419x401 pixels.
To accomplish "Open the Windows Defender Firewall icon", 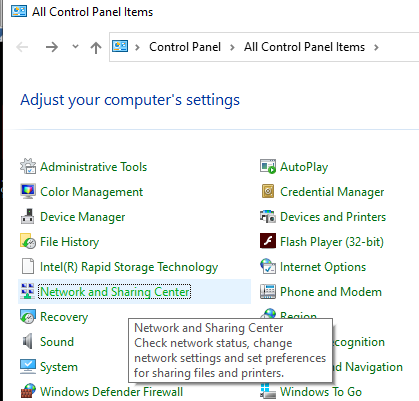I will (28, 391).
